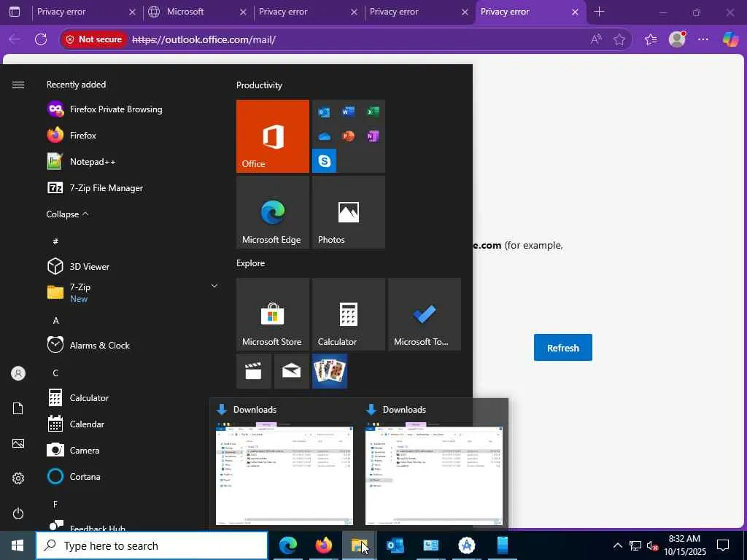Click the Windows Start button
This screenshot has width=747, height=560.
coord(18,545)
